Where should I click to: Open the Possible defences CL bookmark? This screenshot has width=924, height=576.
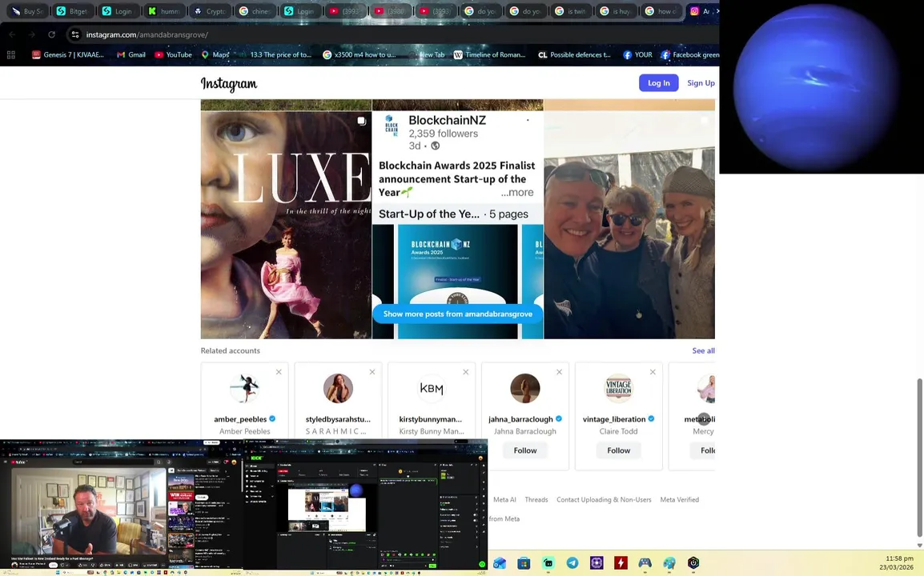pos(575,54)
